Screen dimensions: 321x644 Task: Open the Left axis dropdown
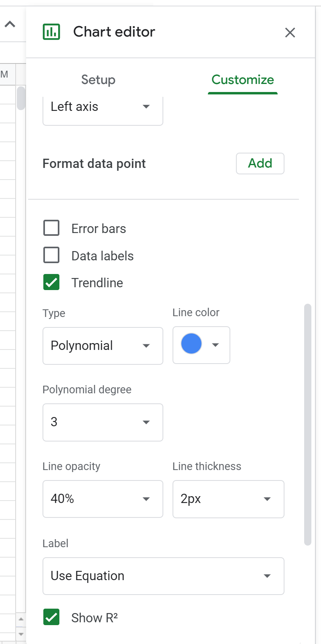[103, 107]
